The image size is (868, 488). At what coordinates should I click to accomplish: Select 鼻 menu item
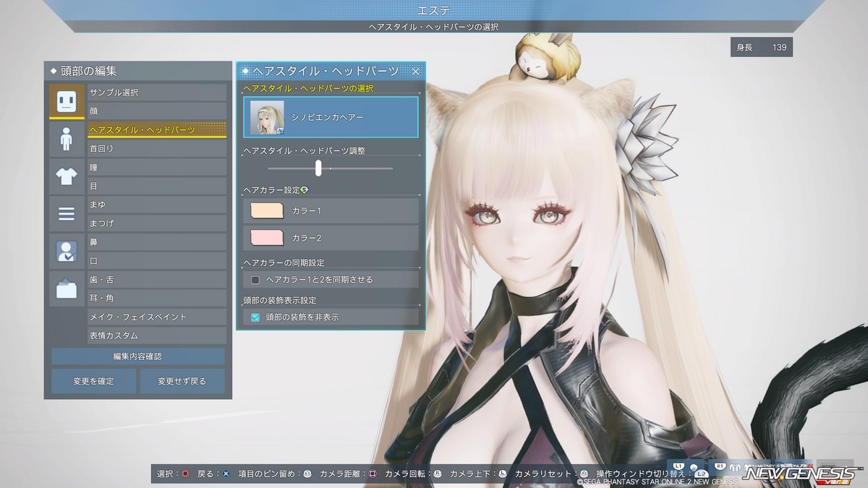[x=157, y=242]
